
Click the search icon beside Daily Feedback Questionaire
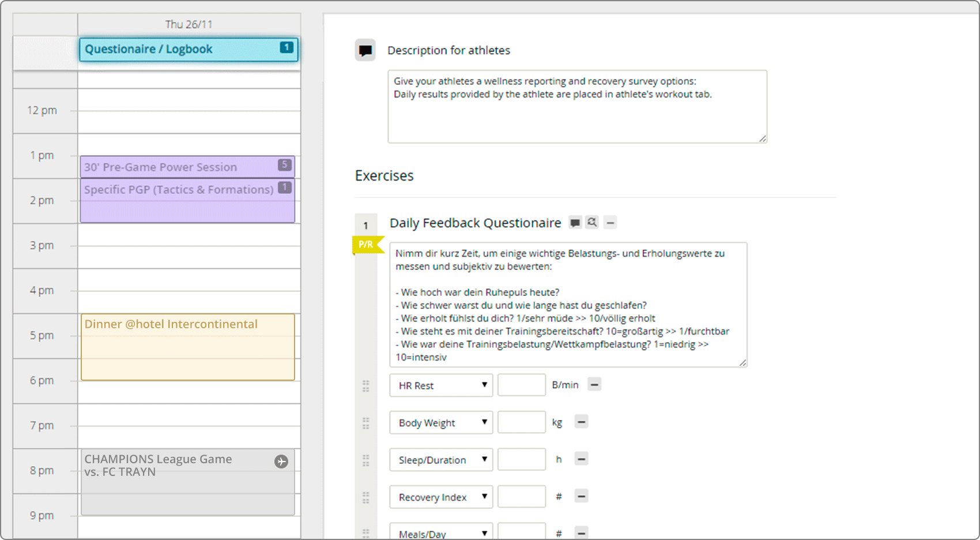[x=592, y=222]
